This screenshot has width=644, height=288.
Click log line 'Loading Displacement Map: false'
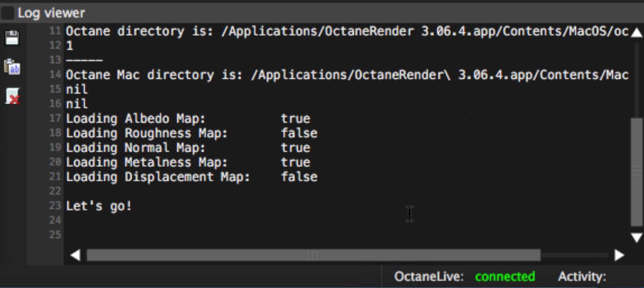pos(192,177)
